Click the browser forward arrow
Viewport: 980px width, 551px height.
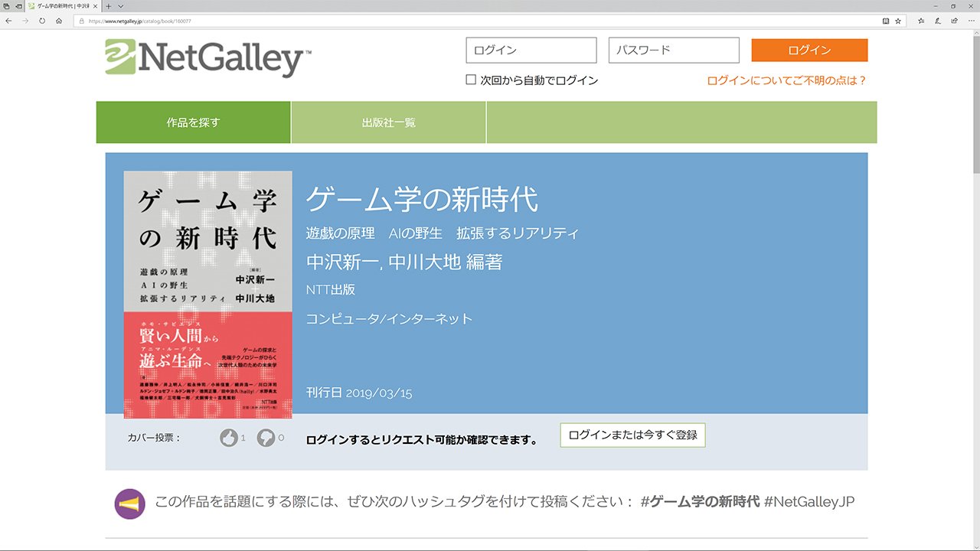pos(25,21)
